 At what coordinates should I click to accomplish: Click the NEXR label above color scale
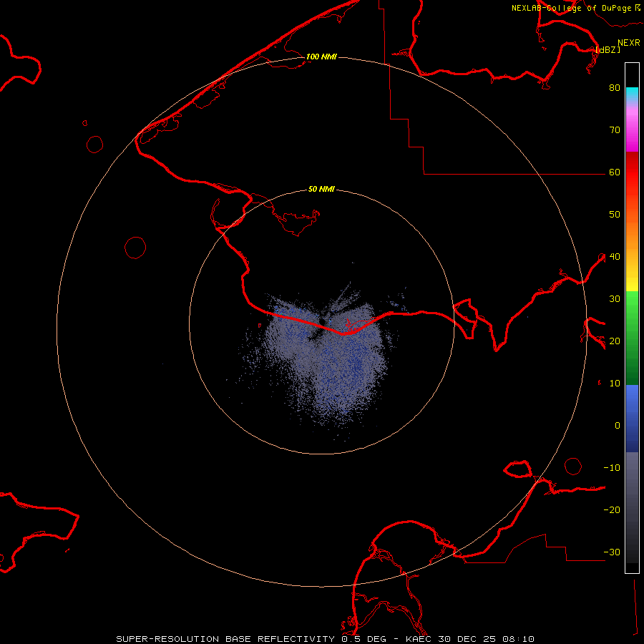[628, 43]
